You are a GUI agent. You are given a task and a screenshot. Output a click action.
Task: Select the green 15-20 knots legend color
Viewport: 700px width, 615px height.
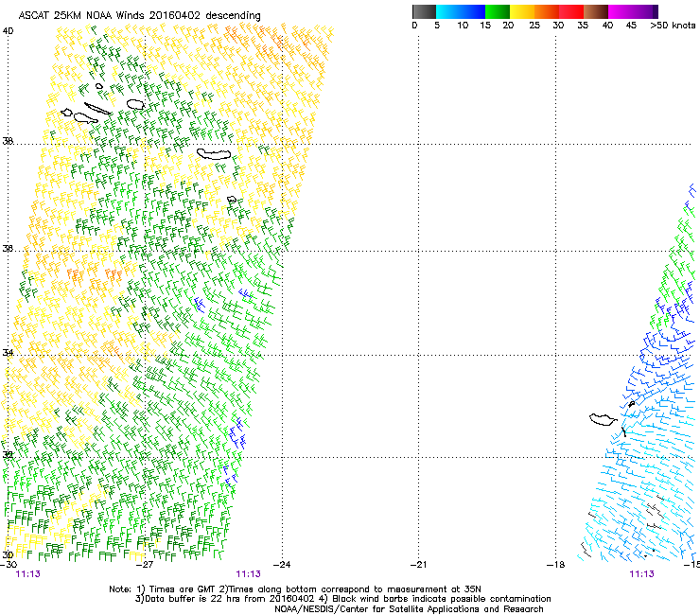498,11
